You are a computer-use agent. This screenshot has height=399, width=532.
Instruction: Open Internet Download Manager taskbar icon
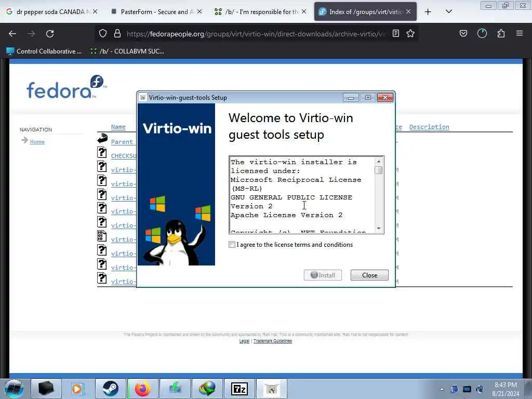click(207, 389)
